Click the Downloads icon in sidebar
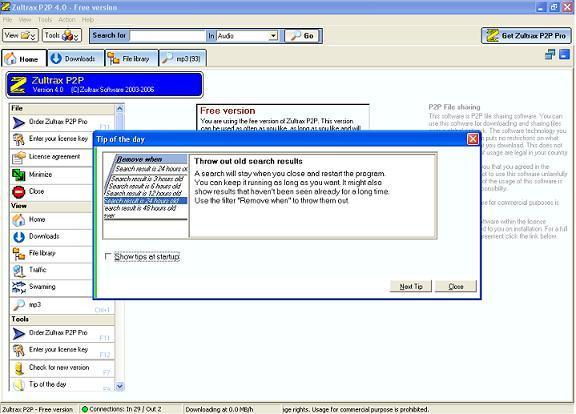 pos(18,237)
